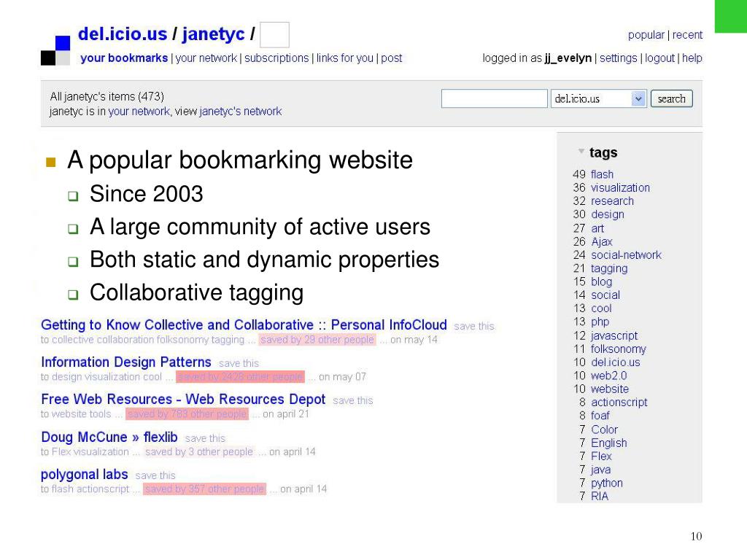Viewport: 747px width, 560px height.
Task: Click the empty tag box after janetyc
Action: (274, 35)
